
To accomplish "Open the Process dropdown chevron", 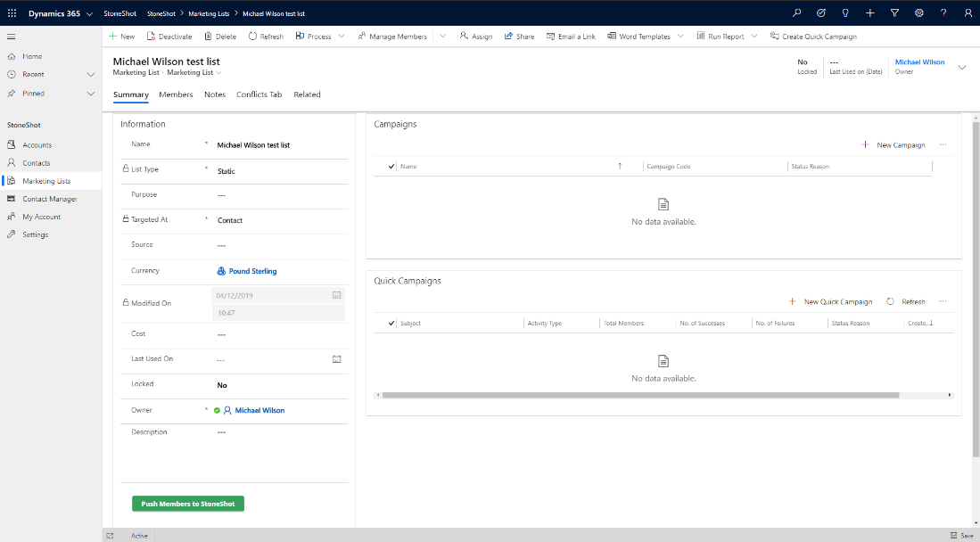I will [342, 37].
